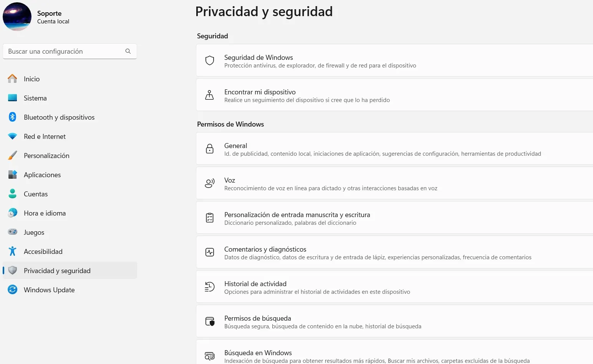Click the shield icon for Seguridad de Windows
The width and height of the screenshot is (593, 364).
click(210, 61)
